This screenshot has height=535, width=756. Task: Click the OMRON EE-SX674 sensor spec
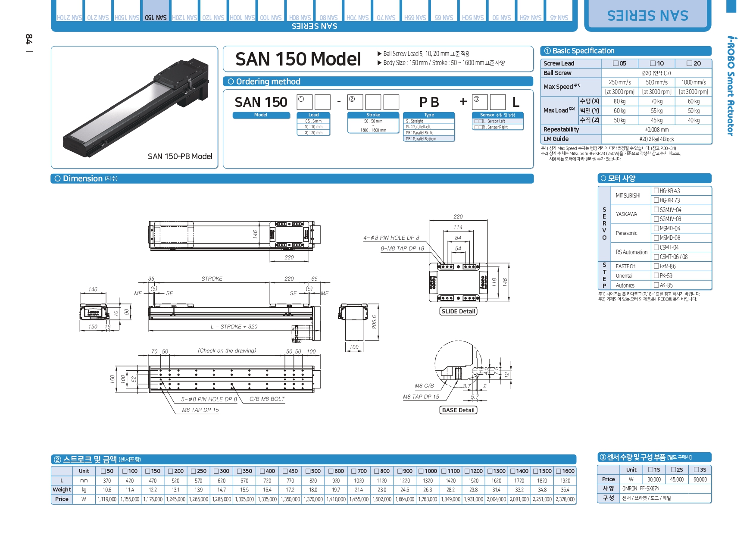(x=640, y=488)
